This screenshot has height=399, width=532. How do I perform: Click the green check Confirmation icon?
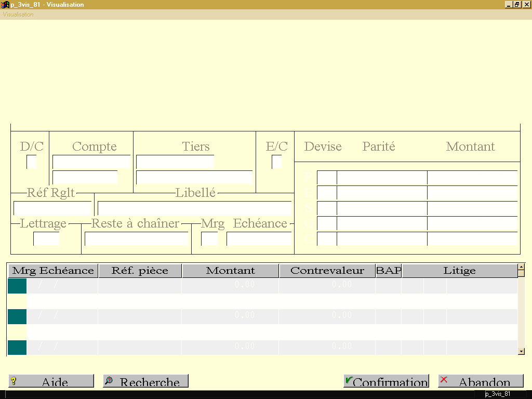pyautogui.click(x=349, y=380)
